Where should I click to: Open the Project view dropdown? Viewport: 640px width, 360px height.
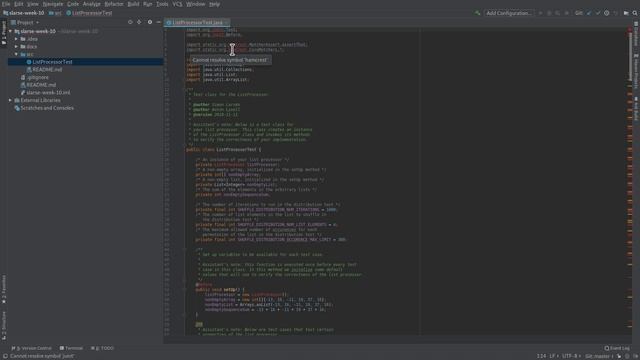(25, 22)
